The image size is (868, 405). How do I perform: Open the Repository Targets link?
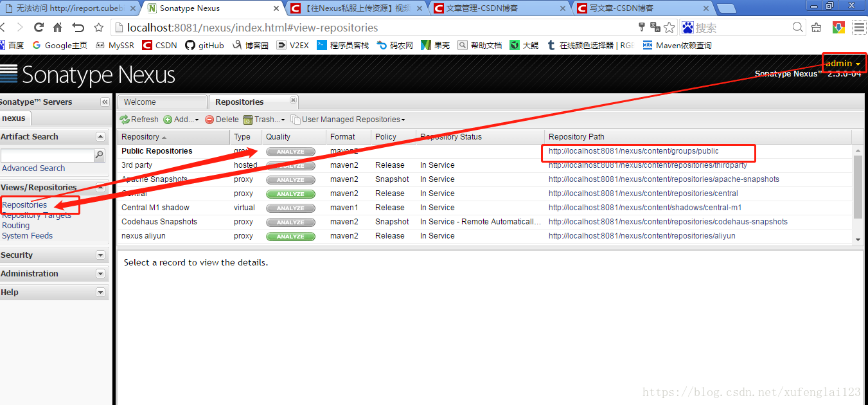(x=37, y=215)
